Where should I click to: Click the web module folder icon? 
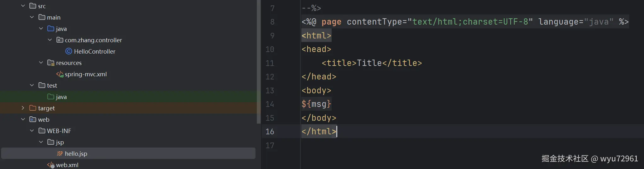coord(32,119)
